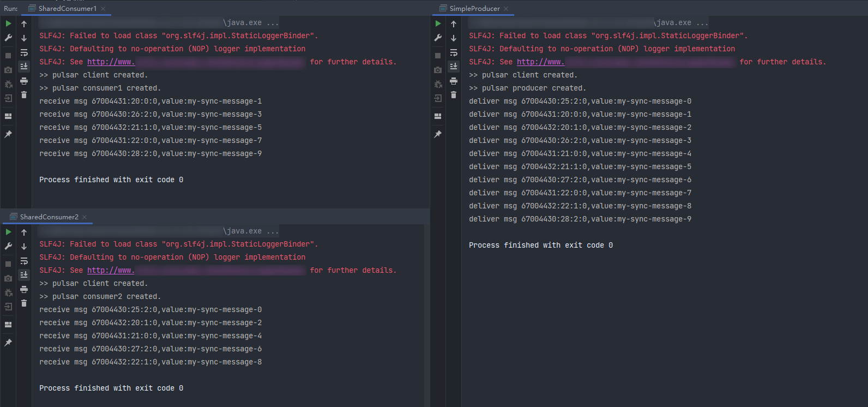
Task: Toggle soft-wrap in SharedConsumer2 console
Action: pyautogui.click(x=24, y=261)
